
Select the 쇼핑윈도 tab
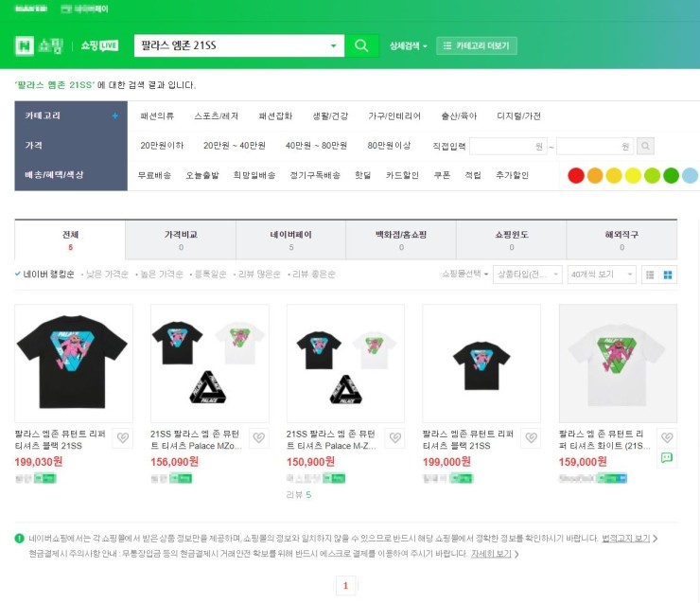(511, 240)
